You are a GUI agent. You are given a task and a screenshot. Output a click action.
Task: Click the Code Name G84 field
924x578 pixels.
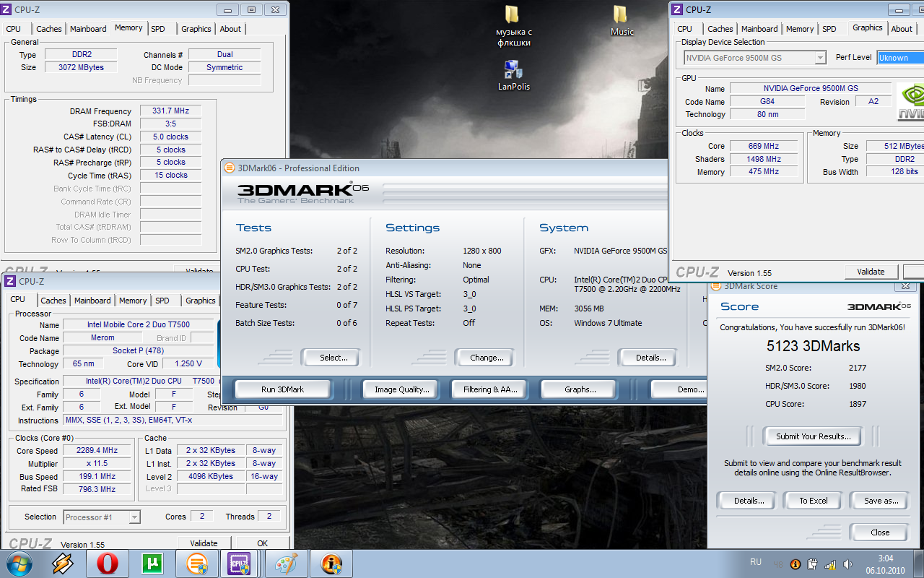767,101
